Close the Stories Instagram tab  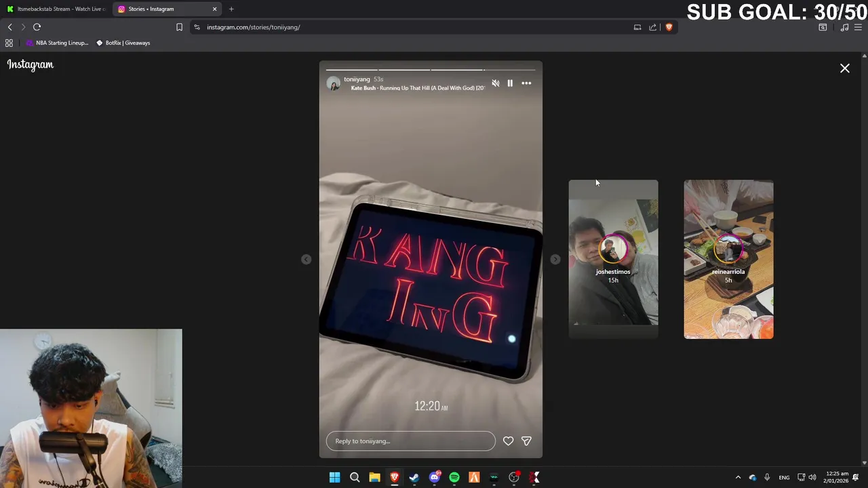pos(215,9)
